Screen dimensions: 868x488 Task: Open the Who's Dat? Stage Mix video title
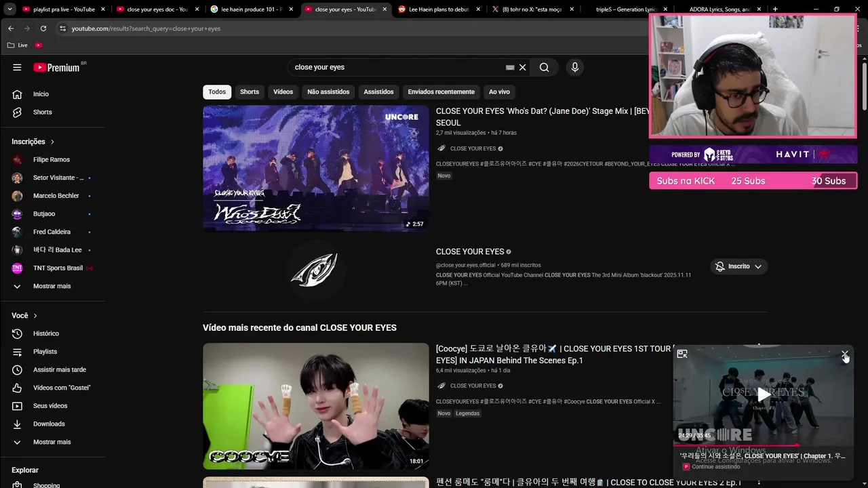(x=542, y=117)
